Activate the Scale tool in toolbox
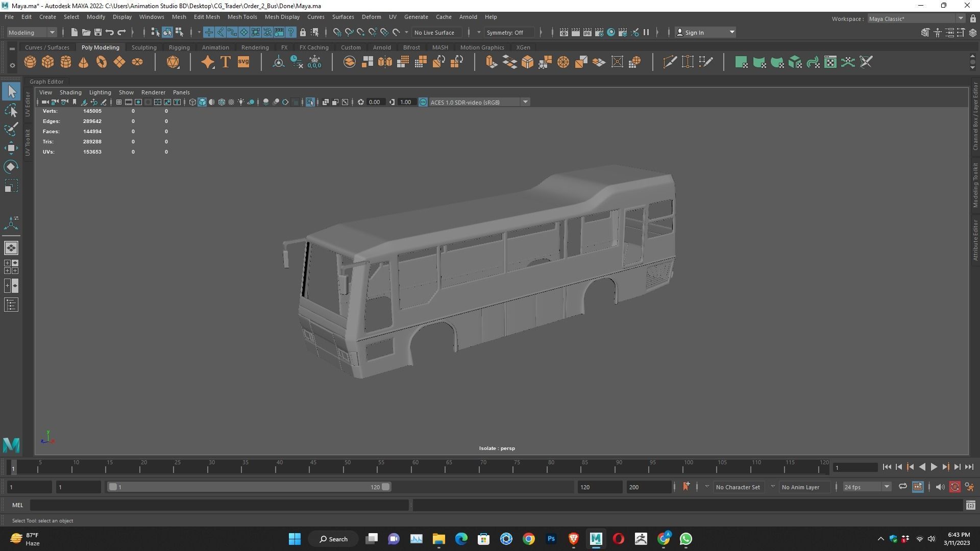Screen dimensions: 980x551 pos(11,186)
